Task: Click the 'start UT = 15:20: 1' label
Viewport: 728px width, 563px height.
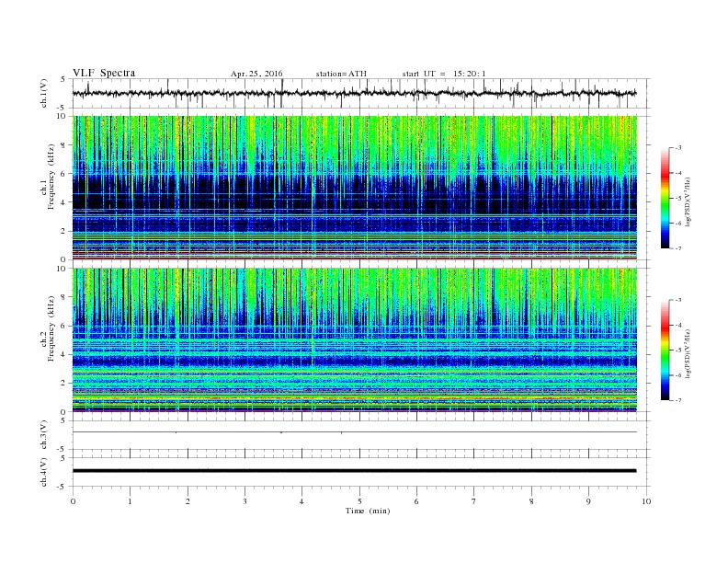Action: tap(444, 74)
